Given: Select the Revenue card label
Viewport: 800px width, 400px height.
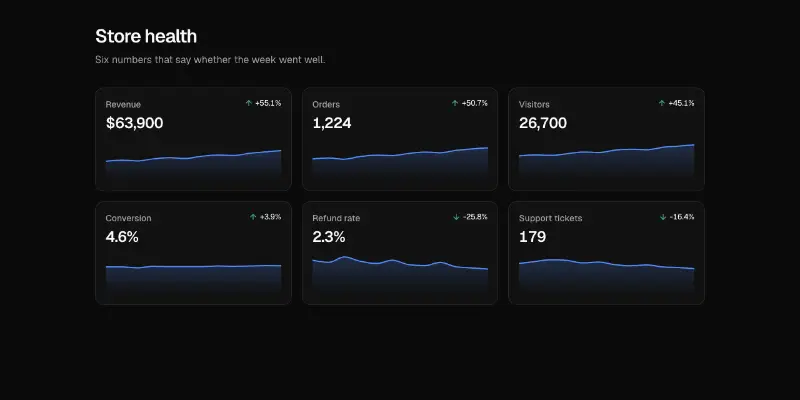Looking at the screenshot, I should [x=123, y=105].
